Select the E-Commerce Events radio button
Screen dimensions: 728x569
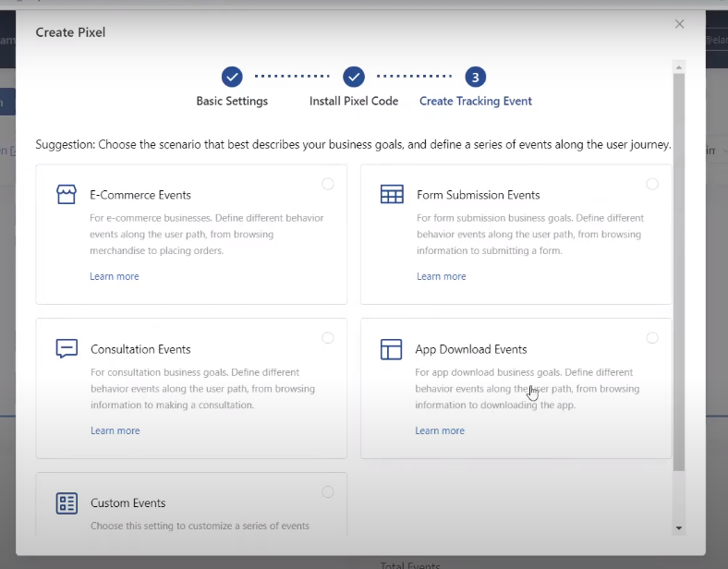tap(328, 184)
